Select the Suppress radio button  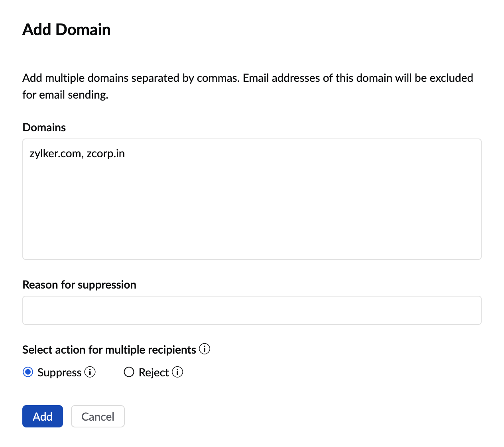click(x=28, y=372)
